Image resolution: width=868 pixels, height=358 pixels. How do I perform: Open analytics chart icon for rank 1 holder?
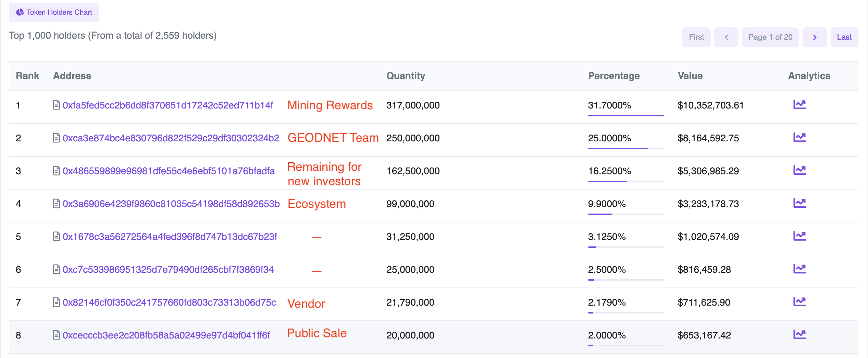(799, 105)
